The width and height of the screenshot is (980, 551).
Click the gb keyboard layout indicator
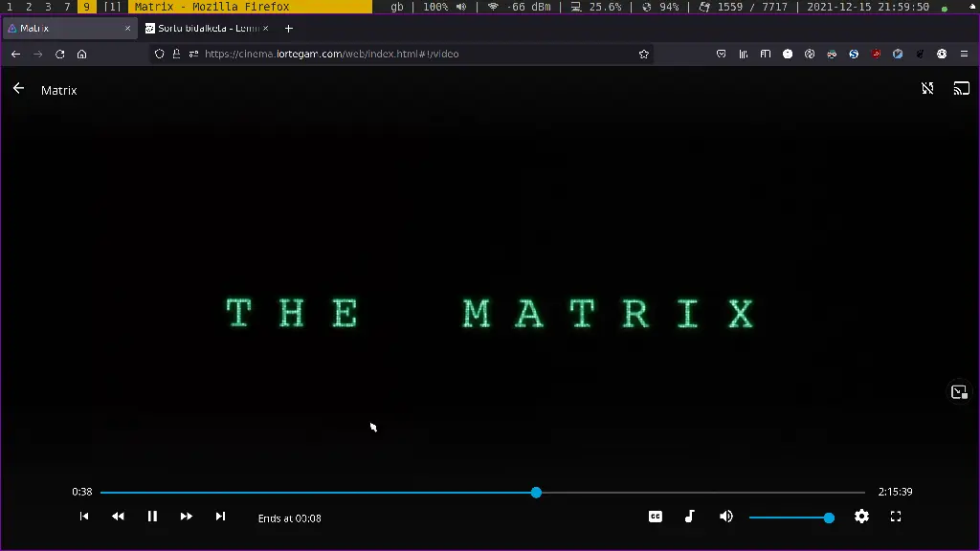coord(397,7)
